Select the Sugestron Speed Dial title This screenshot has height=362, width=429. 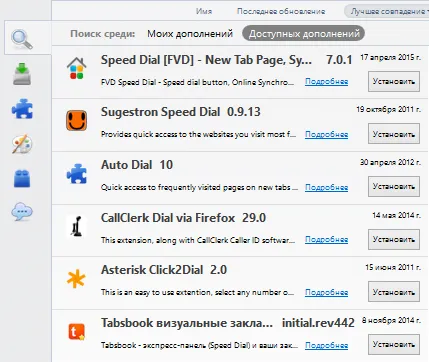(x=160, y=112)
